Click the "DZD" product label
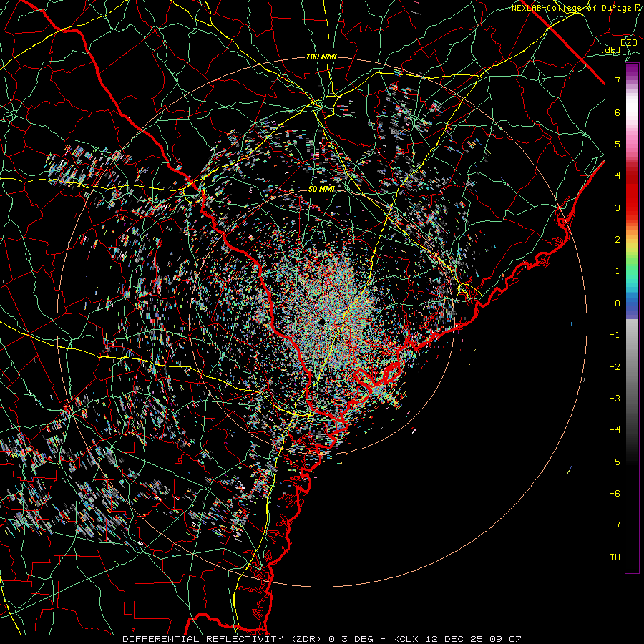 point(628,43)
